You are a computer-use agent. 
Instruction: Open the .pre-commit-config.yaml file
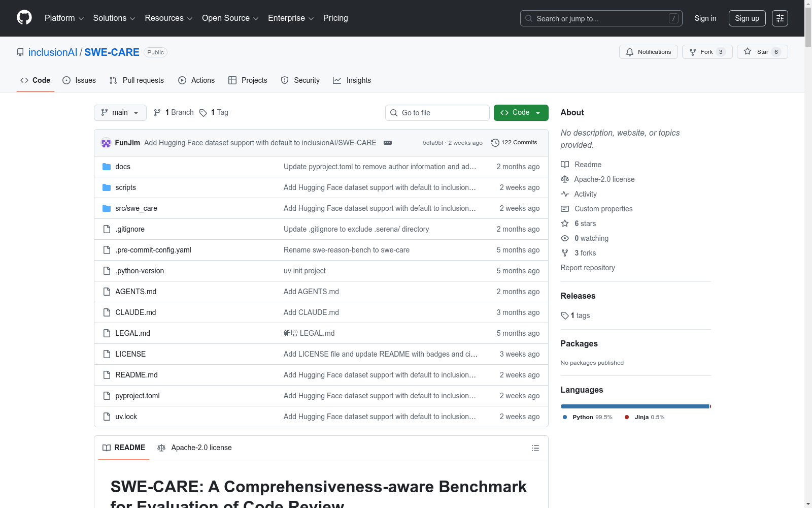(x=153, y=250)
